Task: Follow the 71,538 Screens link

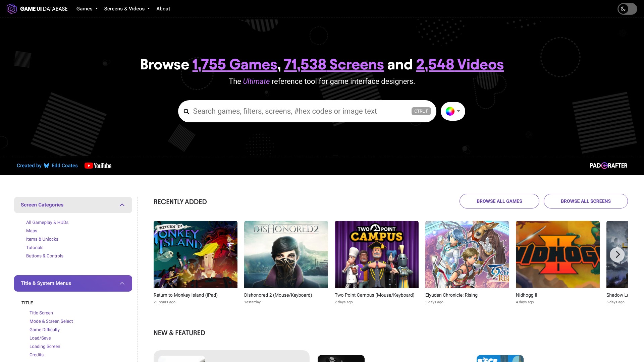Action: coord(334,64)
